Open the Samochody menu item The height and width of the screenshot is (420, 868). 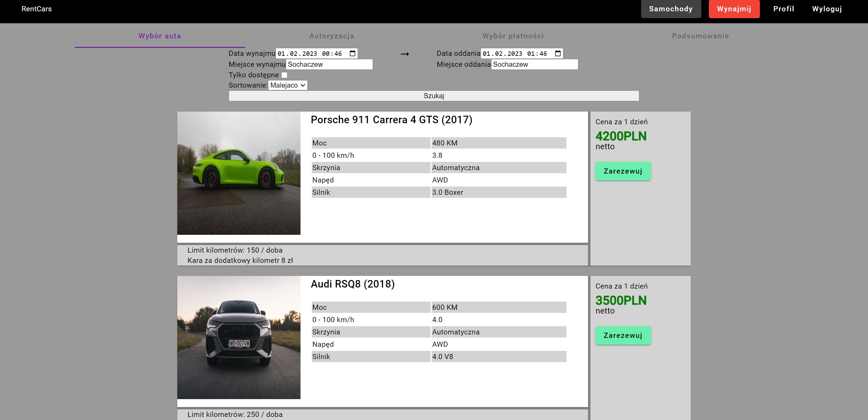coord(671,9)
